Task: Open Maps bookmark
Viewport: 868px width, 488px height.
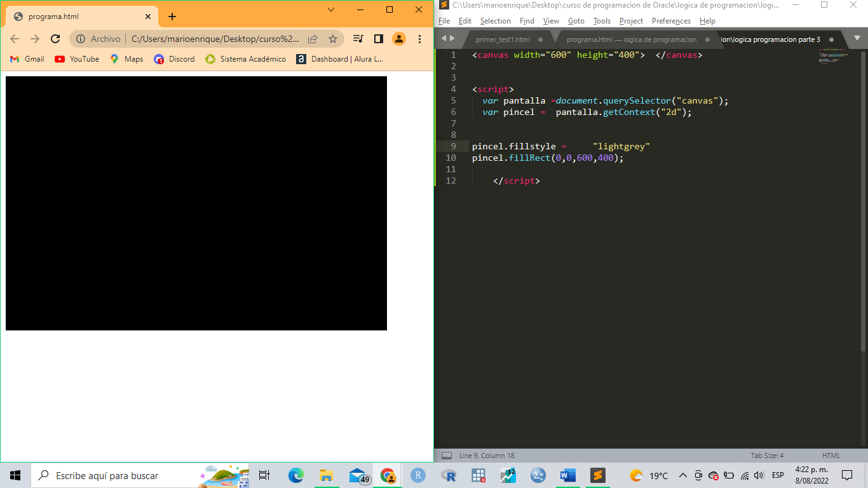Action: pos(126,59)
